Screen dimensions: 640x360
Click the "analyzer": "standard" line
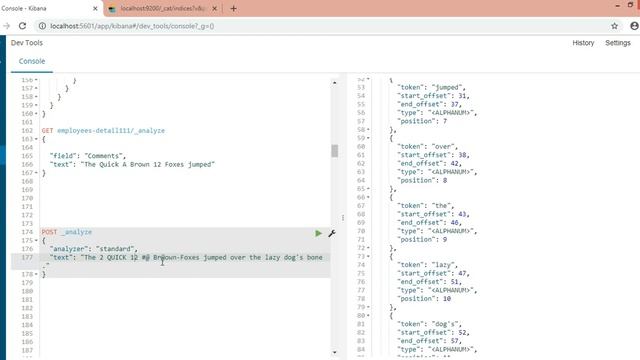click(x=93, y=249)
